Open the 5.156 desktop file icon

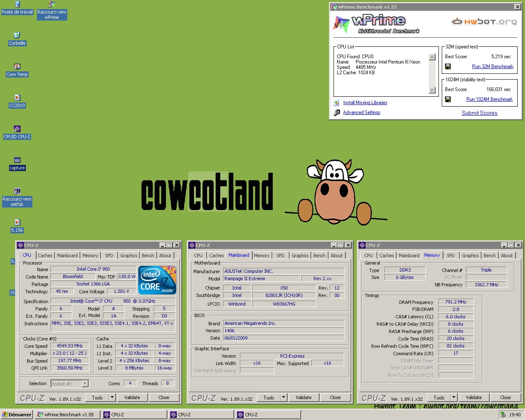pyautogui.click(x=17, y=222)
